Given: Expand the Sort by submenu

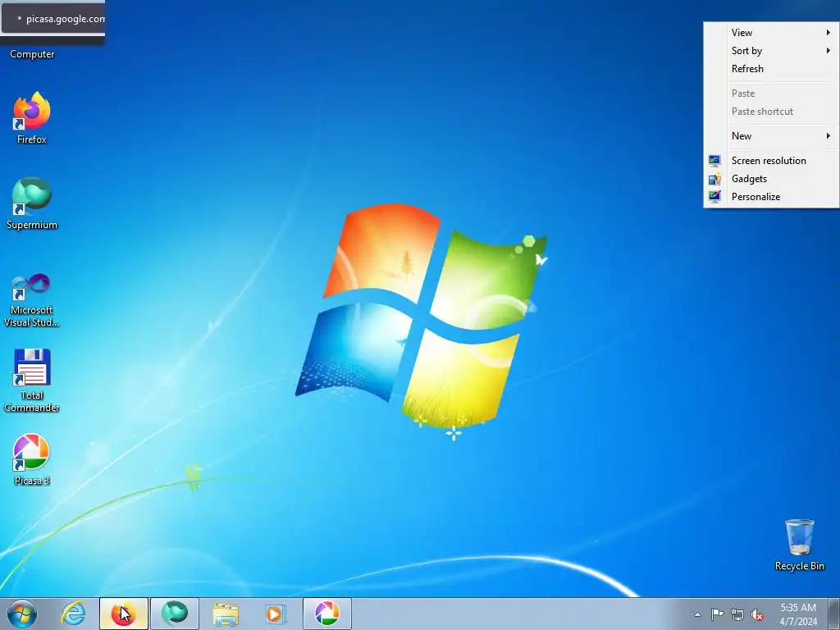Looking at the screenshot, I should point(771,51).
